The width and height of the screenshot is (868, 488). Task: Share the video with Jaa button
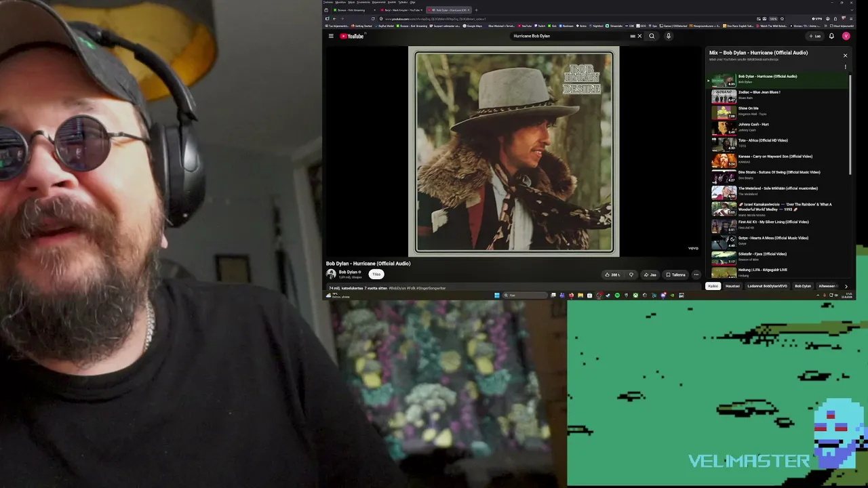tap(650, 274)
